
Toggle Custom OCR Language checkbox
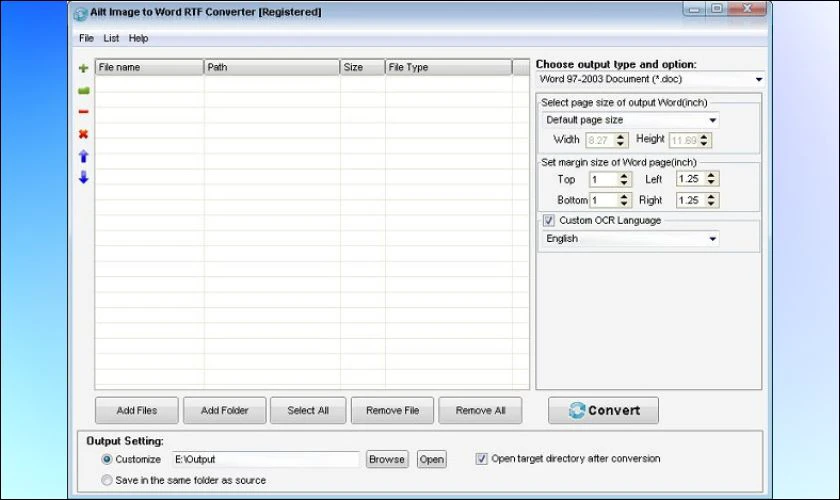point(549,220)
